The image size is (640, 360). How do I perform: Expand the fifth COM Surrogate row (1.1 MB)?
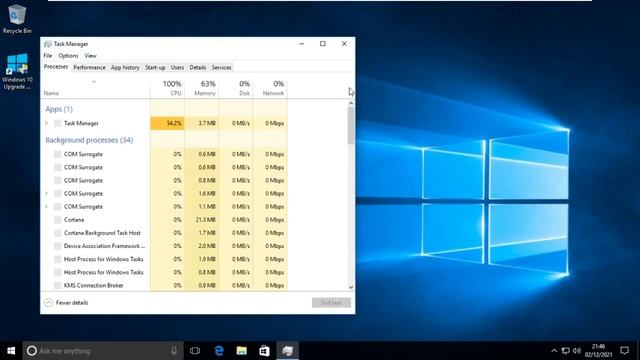pyautogui.click(x=47, y=207)
